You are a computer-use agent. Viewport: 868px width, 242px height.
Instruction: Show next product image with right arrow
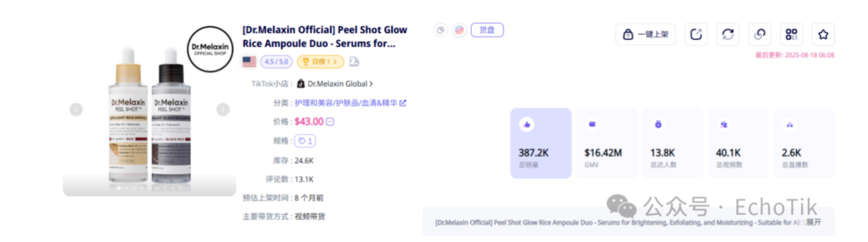click(x=223, y=109)
